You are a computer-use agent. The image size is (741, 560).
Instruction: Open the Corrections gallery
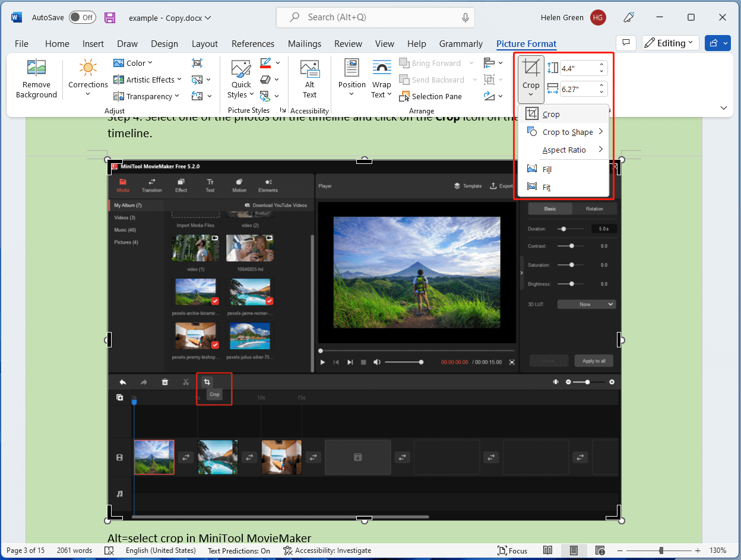[x=87, y=79]
